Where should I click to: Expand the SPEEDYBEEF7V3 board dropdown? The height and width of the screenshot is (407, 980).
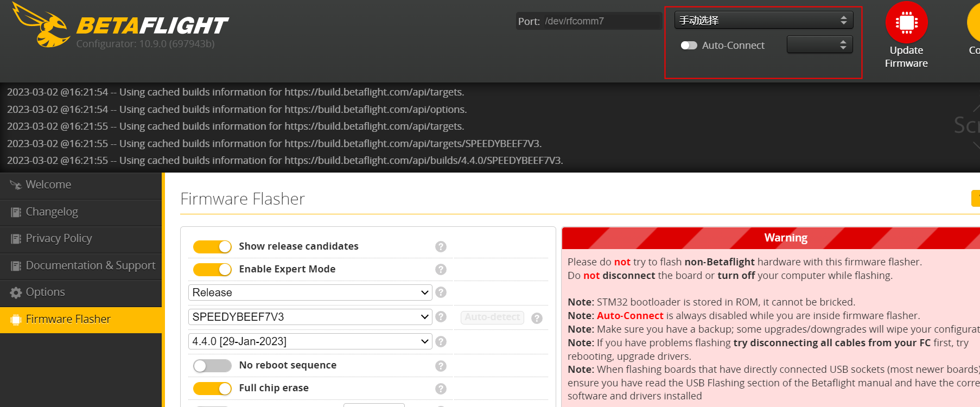pos(310,317)
